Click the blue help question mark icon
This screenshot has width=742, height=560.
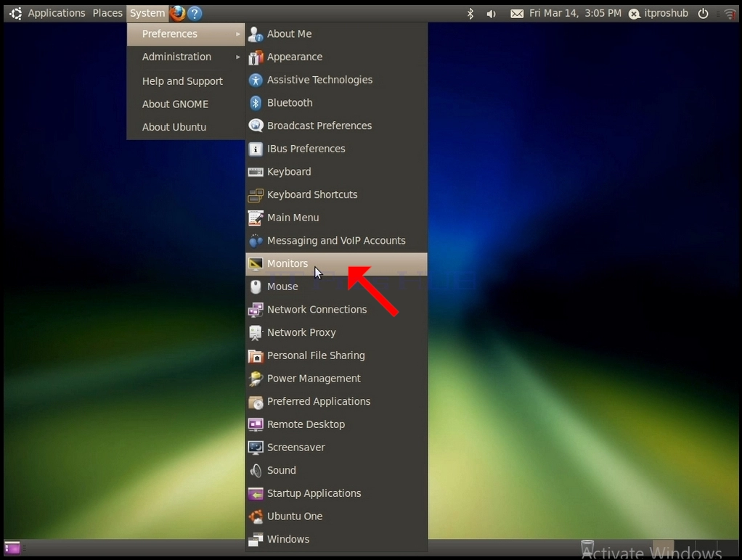[195, 13]
